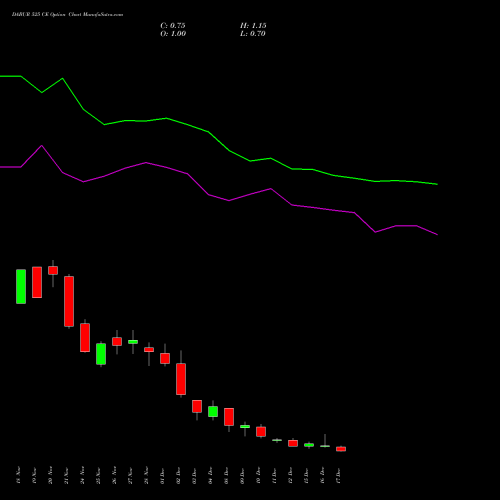
Task: Click the "26 Nov" date axis label
Action: tap(114, 476)
